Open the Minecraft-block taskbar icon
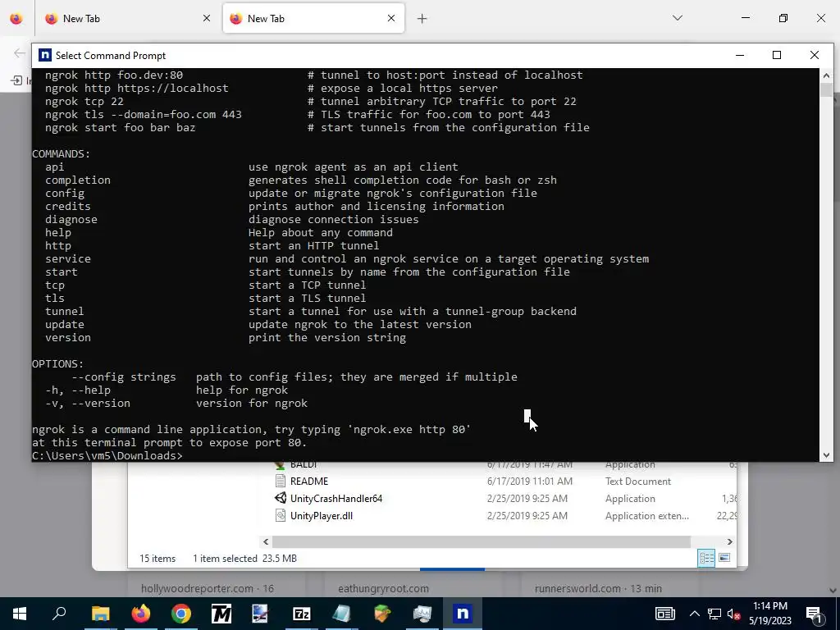The height and width of the screenshot is (630, 840). point(382,614)
